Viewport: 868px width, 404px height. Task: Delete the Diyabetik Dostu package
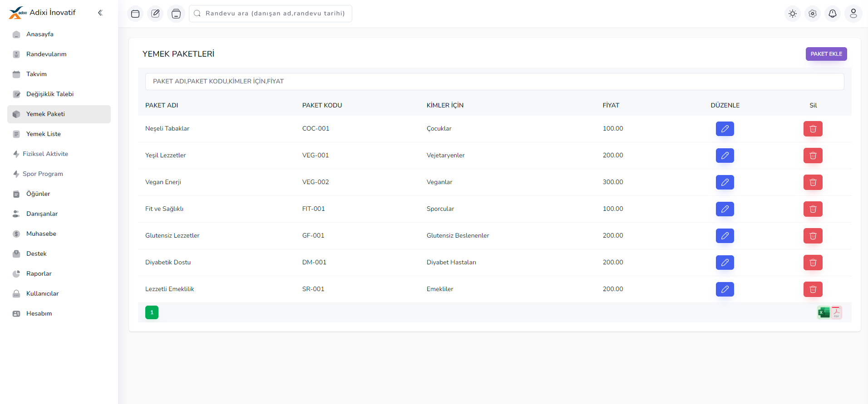(813, 263)
